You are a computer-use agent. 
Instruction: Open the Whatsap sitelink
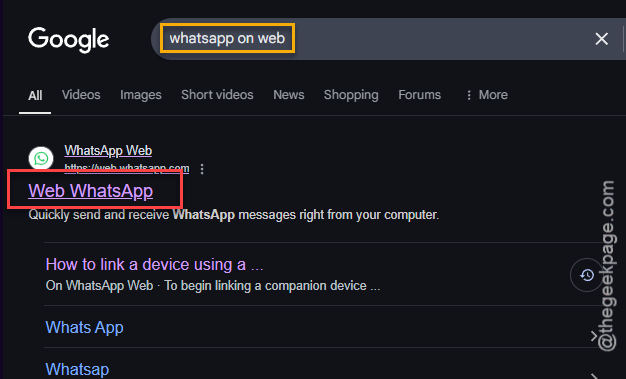pyautogui.click(x=77, y=369)
